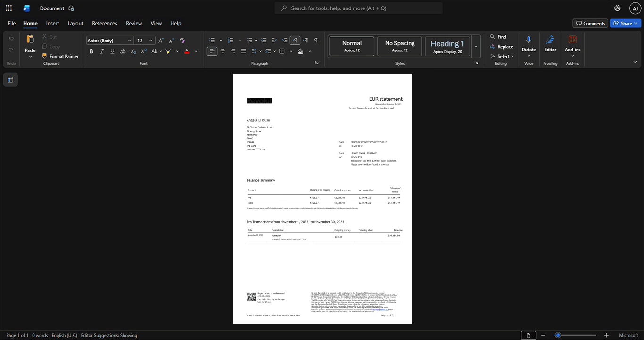Screen dimensions: 644x340
Task: Decrease the font size
Action: pos(172,41)
